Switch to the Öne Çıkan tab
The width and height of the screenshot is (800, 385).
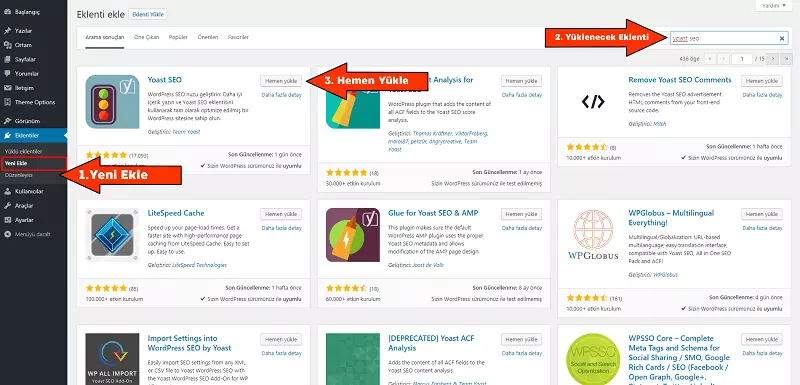pos(146,38)
